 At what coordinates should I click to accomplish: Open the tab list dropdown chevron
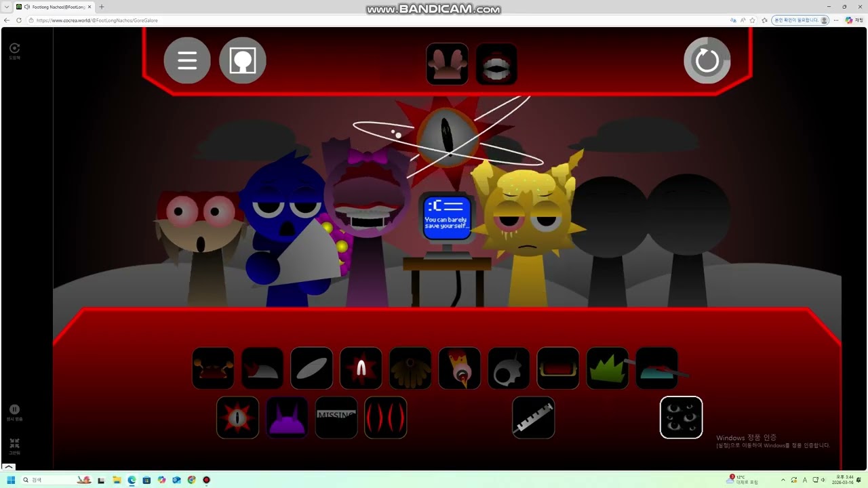7,7
